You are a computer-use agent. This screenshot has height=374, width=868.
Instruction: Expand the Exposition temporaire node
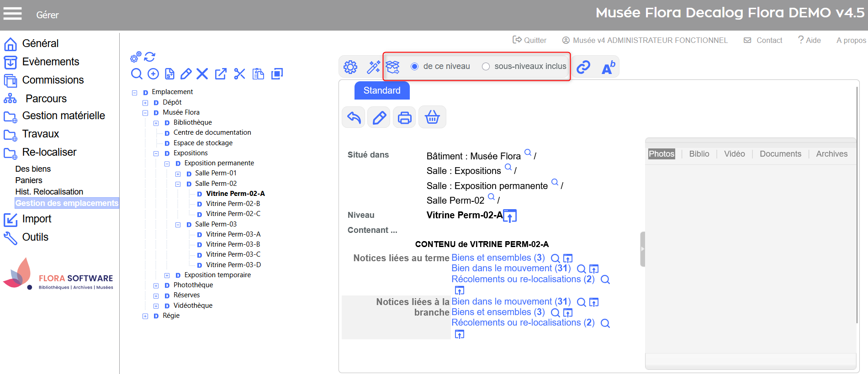coord(167,275)
